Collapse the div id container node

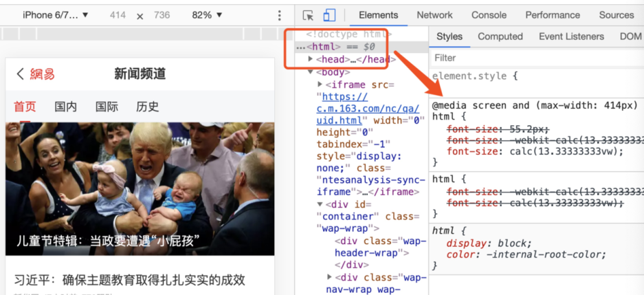320,204
